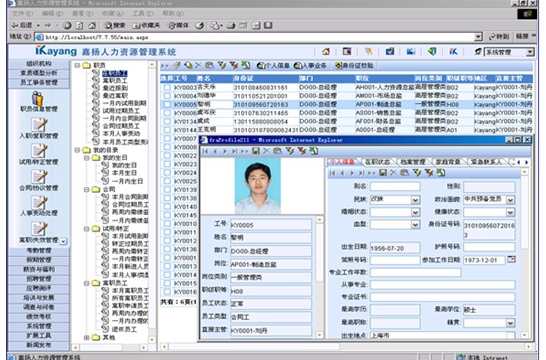Tick the checkbox for employee KY0006

167,113
